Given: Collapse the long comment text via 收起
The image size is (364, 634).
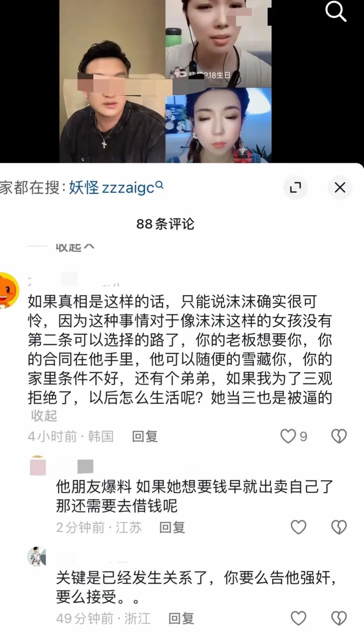Looking at the screenshot, I should (x=44, y=416).
